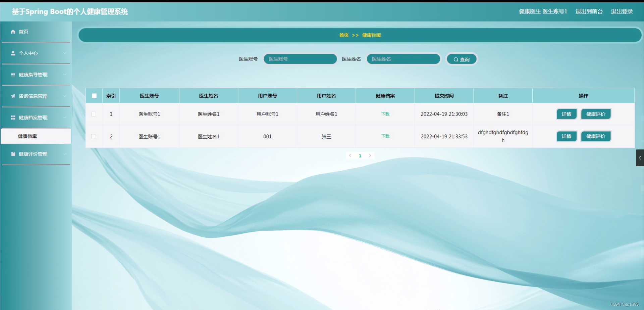Image resolution: width=644 pixels, height=310 pixels.
Task: Click the 咨询信息管理 paper-plane icon
Action: (x=13, y=96)
